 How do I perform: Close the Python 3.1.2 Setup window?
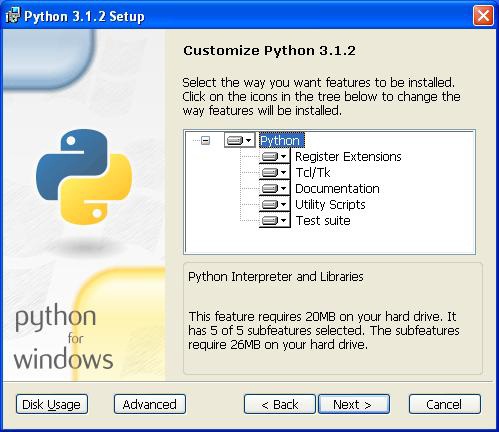(x=483, y=16)
